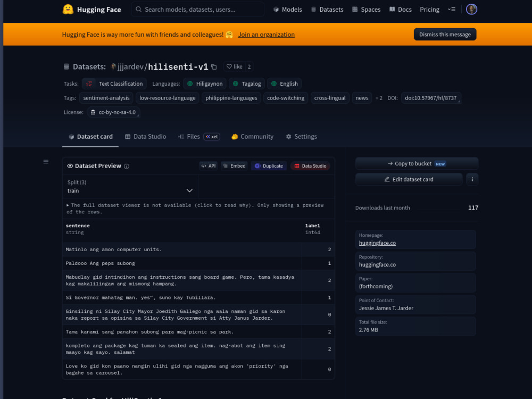This screenshot has height=399, width=532.
Task: Open the cc-by-nc-sa-4.0 license dropdown
Action: [114, 112]
